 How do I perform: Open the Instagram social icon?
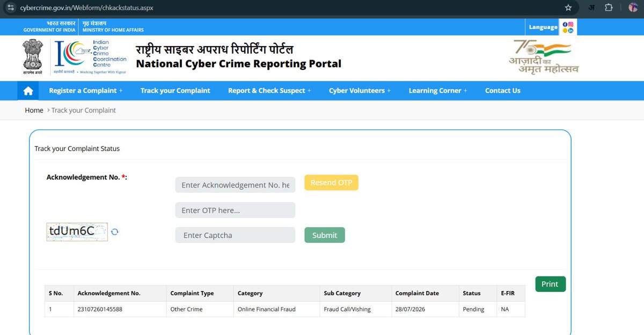pyautogui.click(x=570, y=24)
